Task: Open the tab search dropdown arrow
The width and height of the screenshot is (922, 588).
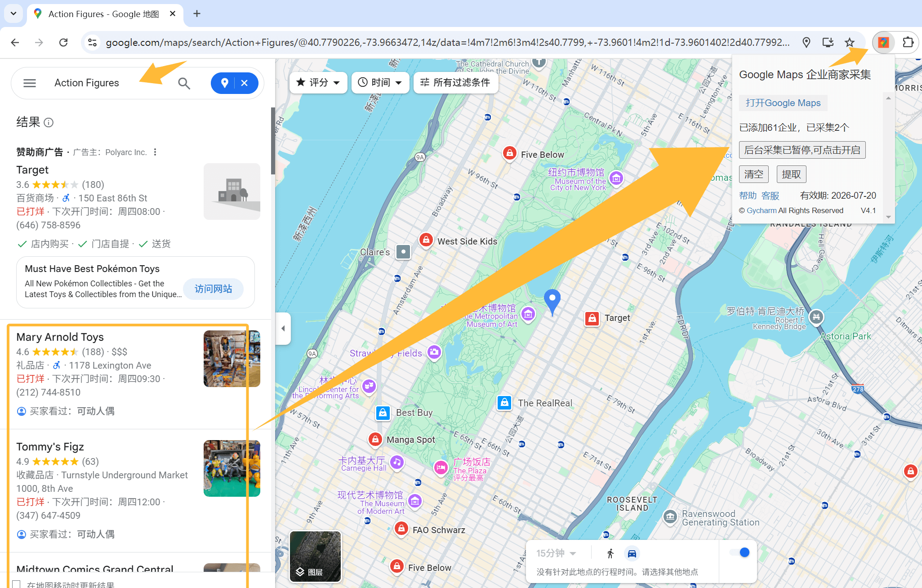Action: (x=13, y=13)
